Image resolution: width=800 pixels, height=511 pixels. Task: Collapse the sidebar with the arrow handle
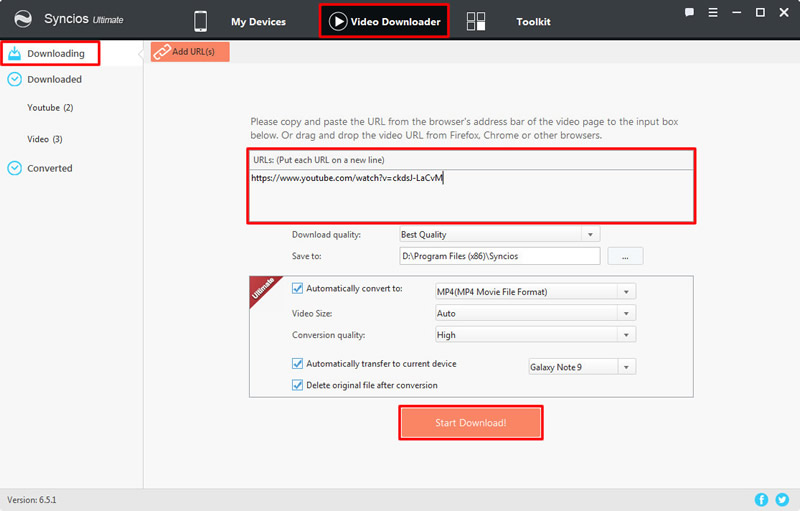pyautogui.click(x=140, y=54)
